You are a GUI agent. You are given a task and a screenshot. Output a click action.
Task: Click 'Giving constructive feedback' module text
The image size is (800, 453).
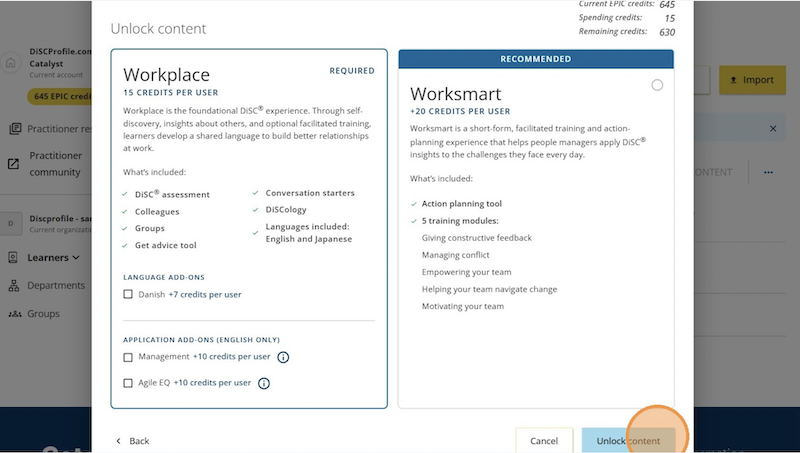coord(477,238)
